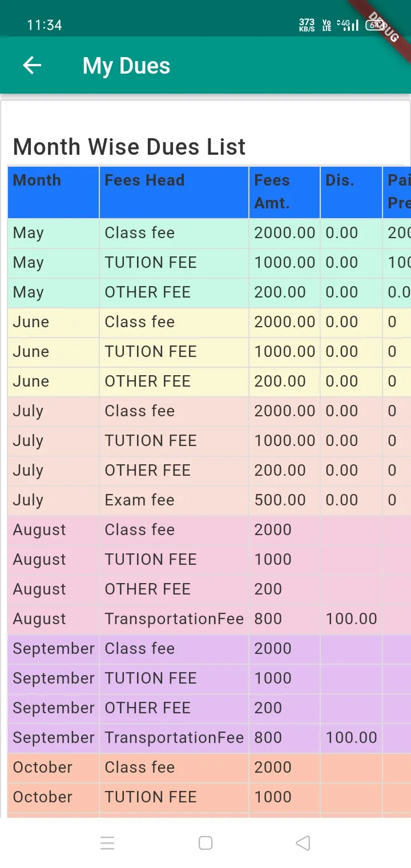The height and width of the screenshot is (868, 411).
Task: Tap the back arrow icon
Action: click(32, 66)
